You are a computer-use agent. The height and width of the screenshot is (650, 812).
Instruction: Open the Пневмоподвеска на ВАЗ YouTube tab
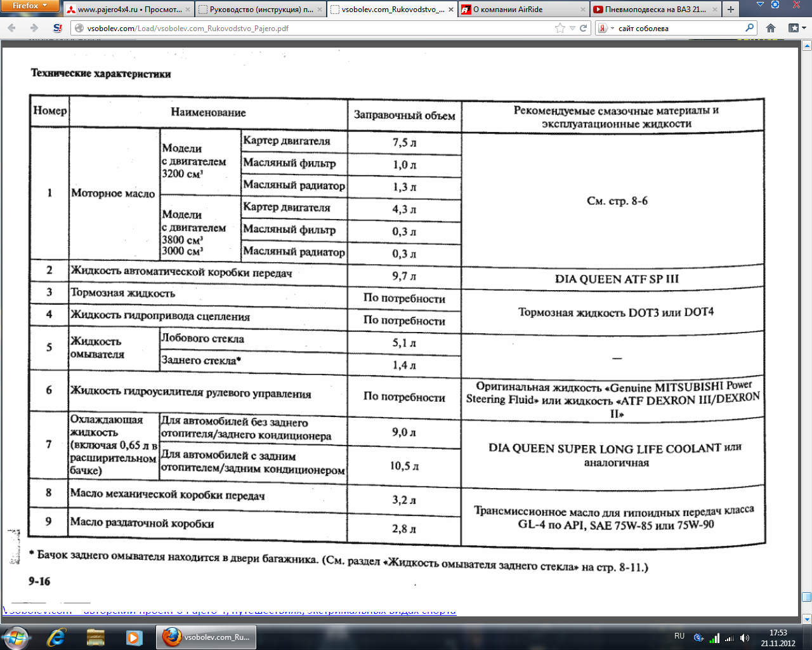[x=656, y=10]
